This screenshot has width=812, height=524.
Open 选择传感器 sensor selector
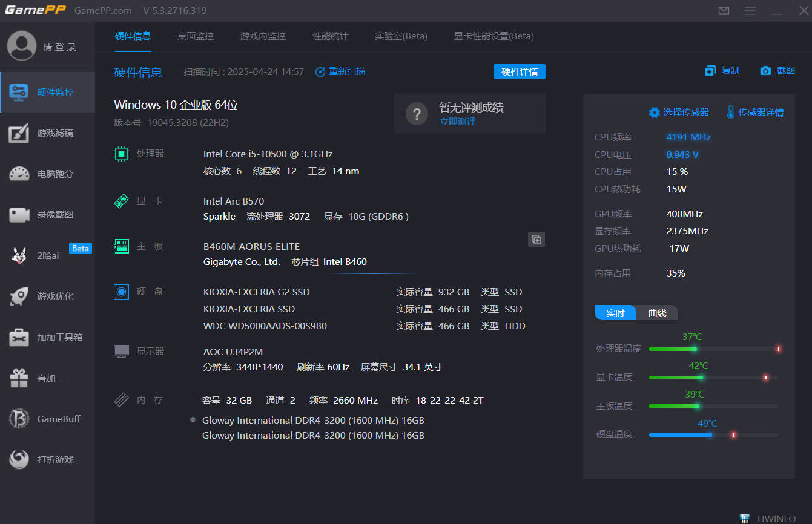679,112
